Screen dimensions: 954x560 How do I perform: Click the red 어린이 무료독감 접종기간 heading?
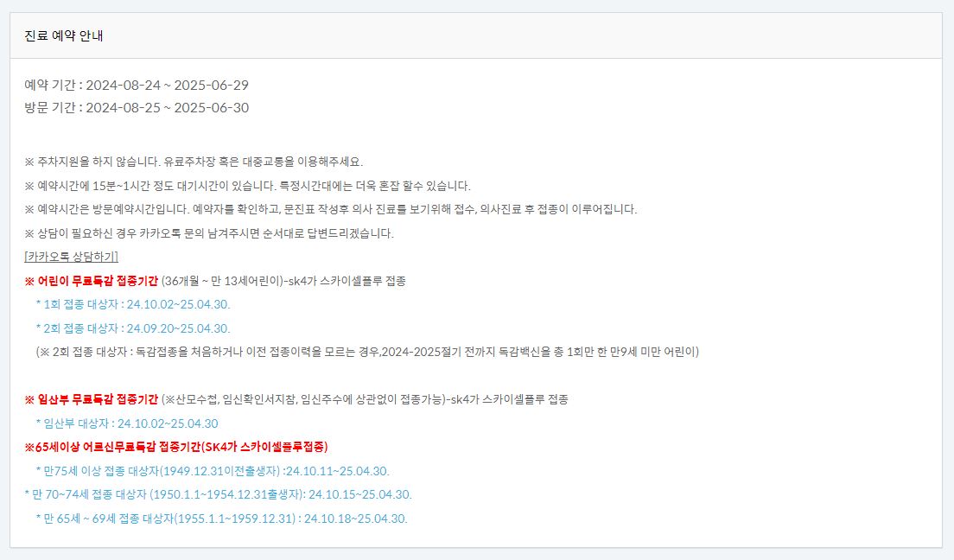tap(92, 281)
